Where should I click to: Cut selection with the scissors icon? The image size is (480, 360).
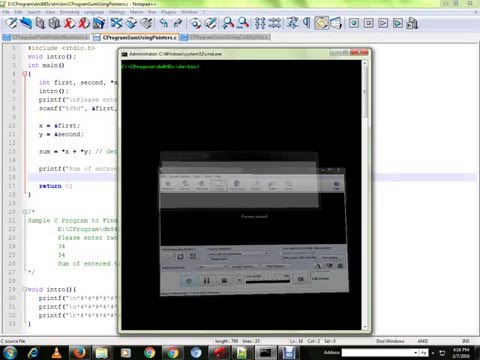pos(117,23)
